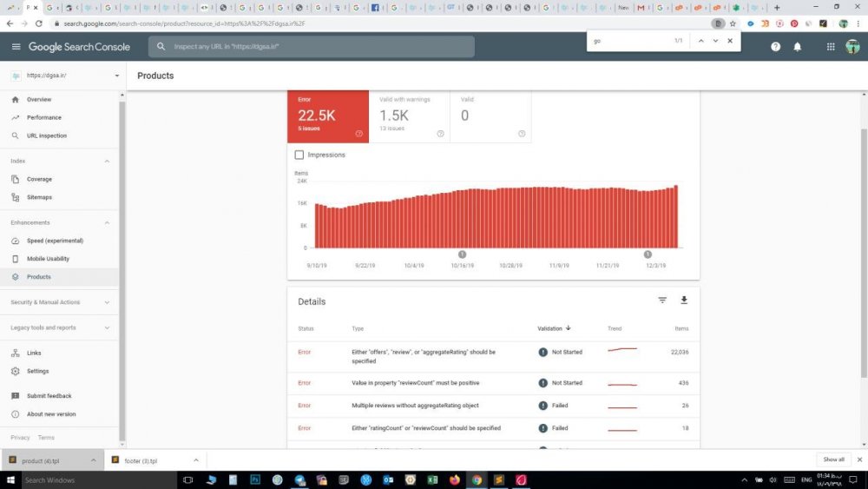Enable the Impressions checkbox

[299, 155]
